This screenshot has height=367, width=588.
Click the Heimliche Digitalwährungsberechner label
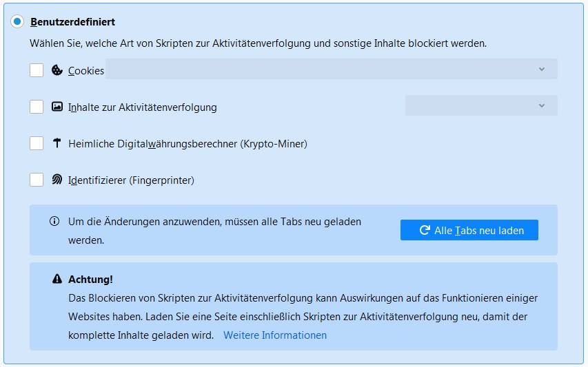pos(187,144)
